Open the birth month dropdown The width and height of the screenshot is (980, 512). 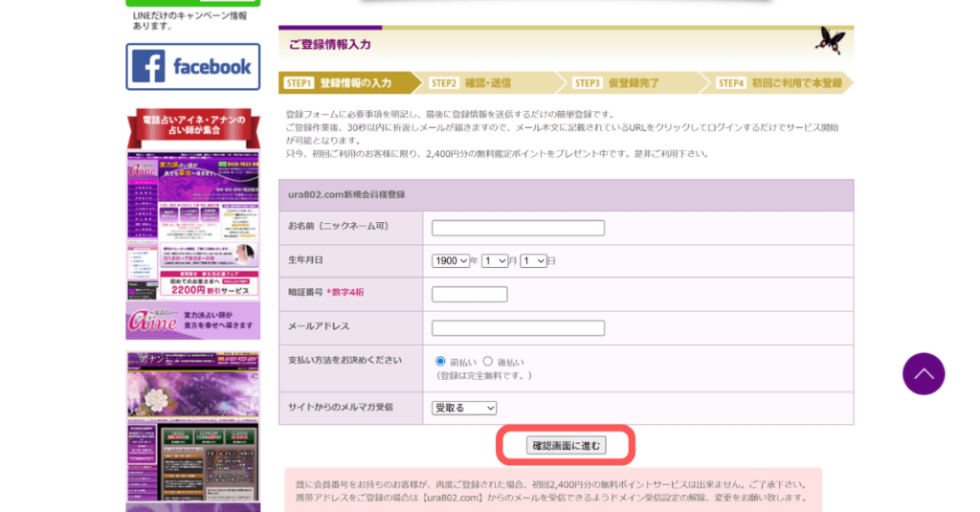pyautogui.click(x=495, y=260)
